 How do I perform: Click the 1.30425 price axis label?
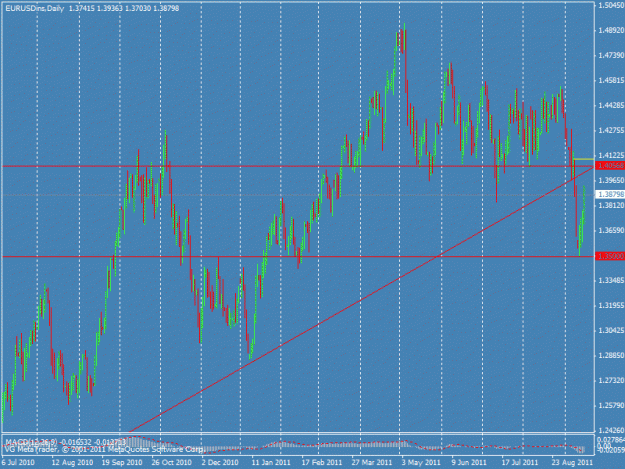pos(611,330)
